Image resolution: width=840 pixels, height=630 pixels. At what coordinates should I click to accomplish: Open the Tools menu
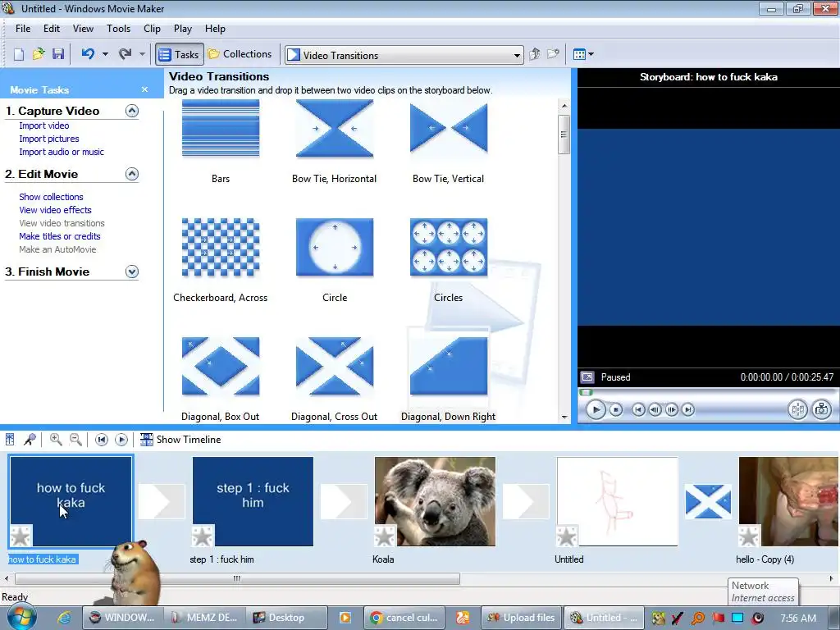click(118, 29)
